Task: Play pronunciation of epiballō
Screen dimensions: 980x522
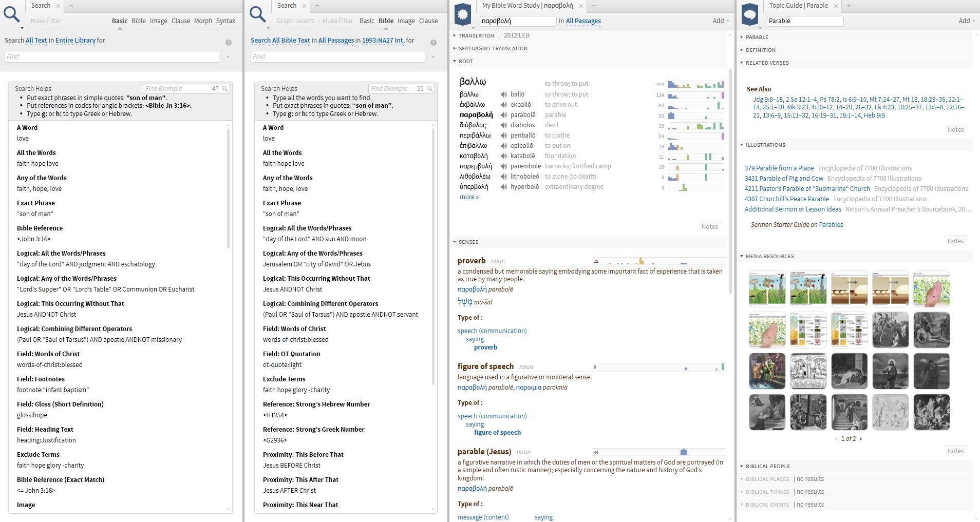Action: pyautogui.click(x=504, y=146)
